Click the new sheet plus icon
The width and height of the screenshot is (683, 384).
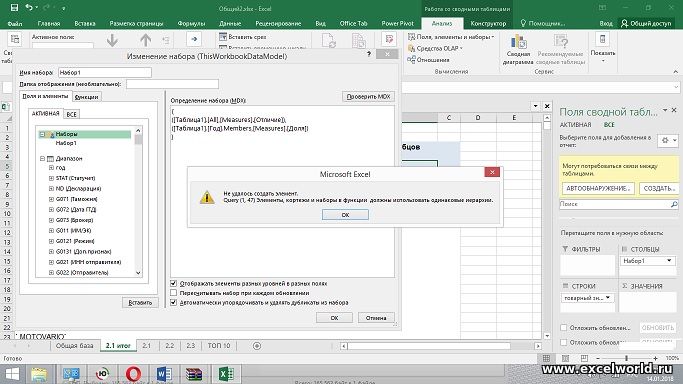[x=257, y=346]
